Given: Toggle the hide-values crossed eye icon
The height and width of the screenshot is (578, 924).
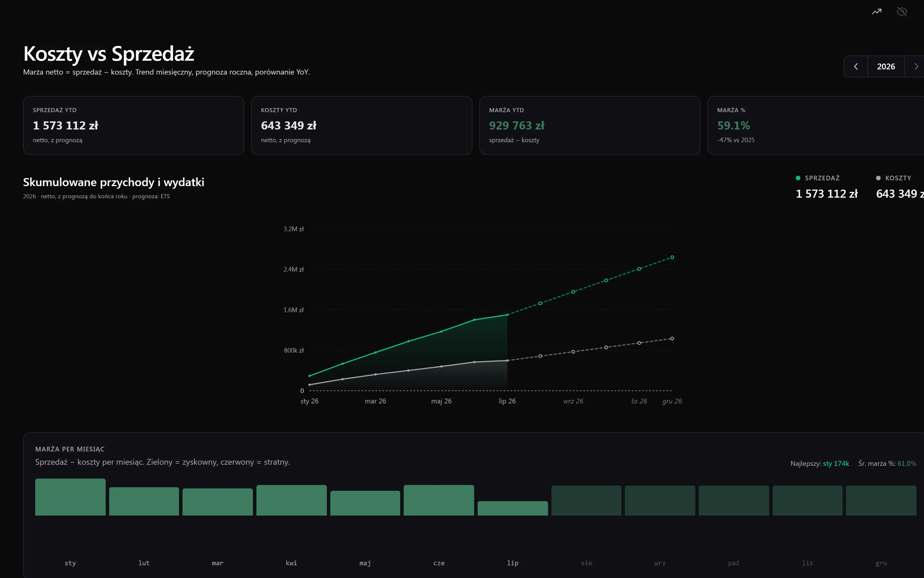Looking at the screenshot, I should coord(902,12).
